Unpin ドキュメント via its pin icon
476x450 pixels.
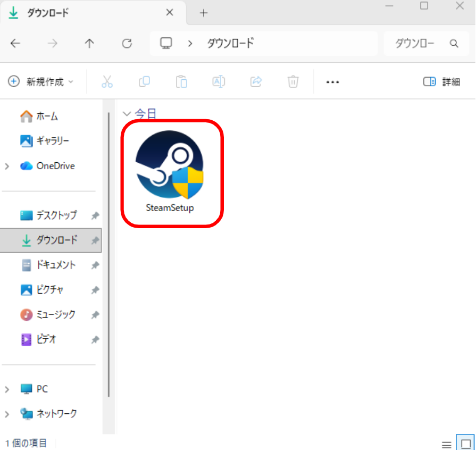(95, 265)
